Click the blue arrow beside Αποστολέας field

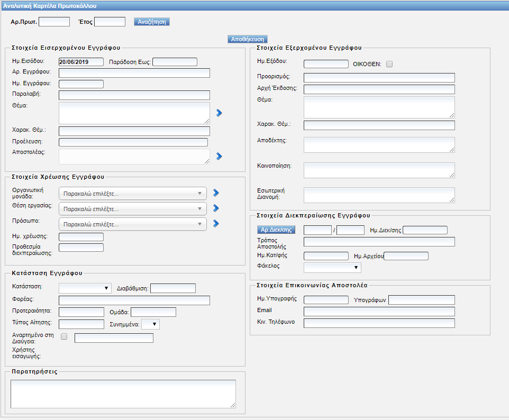coord(219,156)
